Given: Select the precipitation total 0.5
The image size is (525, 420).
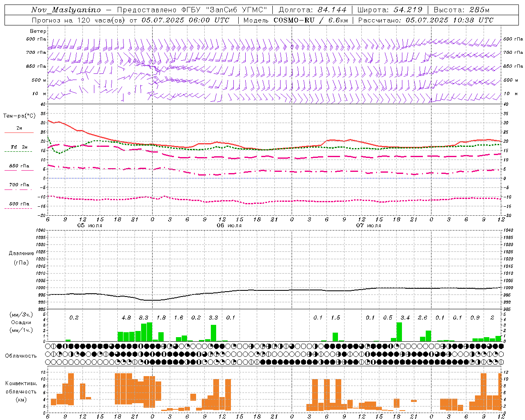Looking at the screenshot, I should pyautogui.click(x=388, y=317).
